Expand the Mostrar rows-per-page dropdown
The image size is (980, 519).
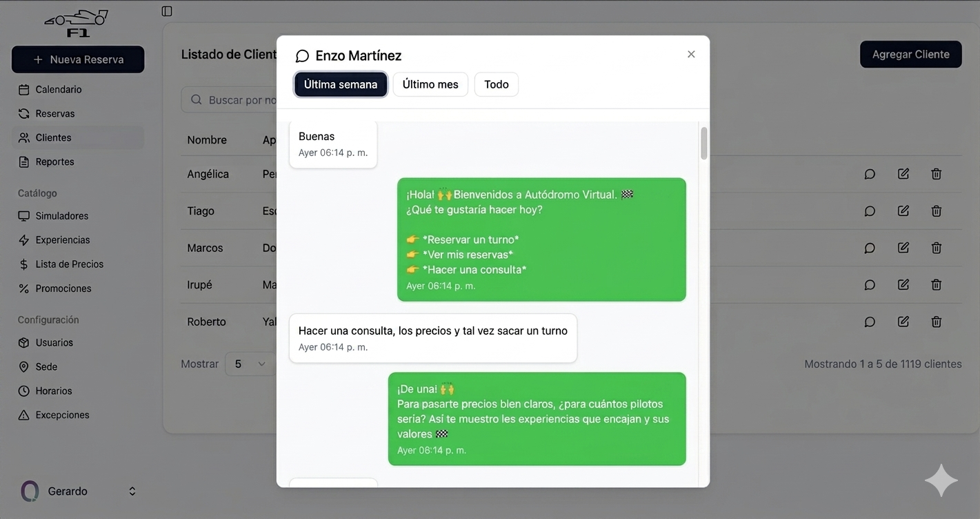(250, 364)
